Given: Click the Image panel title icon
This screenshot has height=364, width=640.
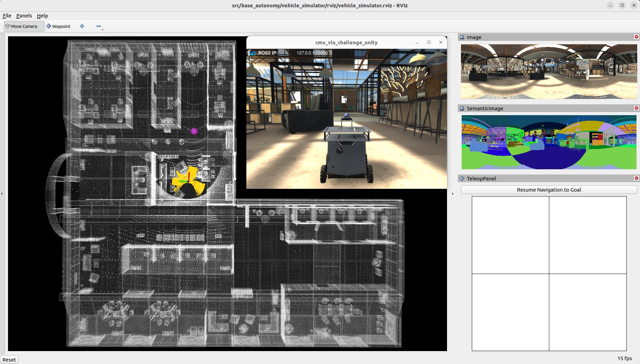Looking at the screenshot, I should 462,37.
